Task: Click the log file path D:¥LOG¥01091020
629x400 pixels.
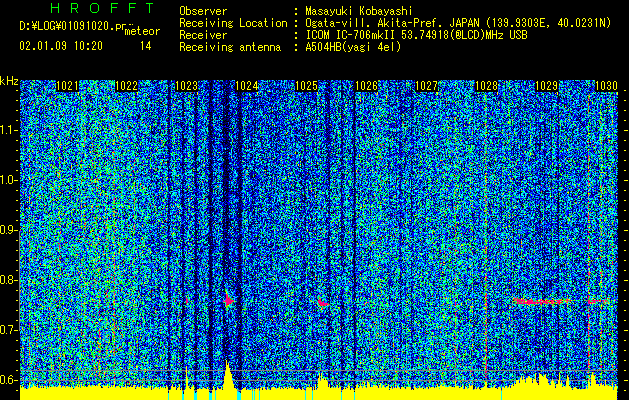Action: [x=72, y=26]
